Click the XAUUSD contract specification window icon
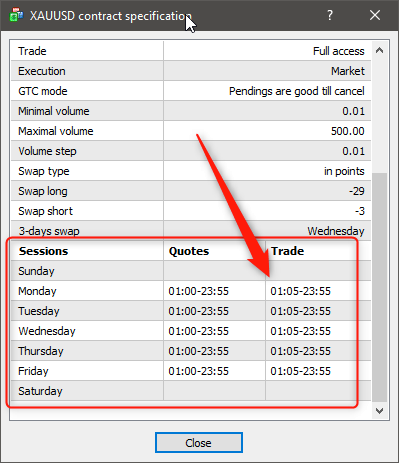399x463 pixels. click(16, 15)
